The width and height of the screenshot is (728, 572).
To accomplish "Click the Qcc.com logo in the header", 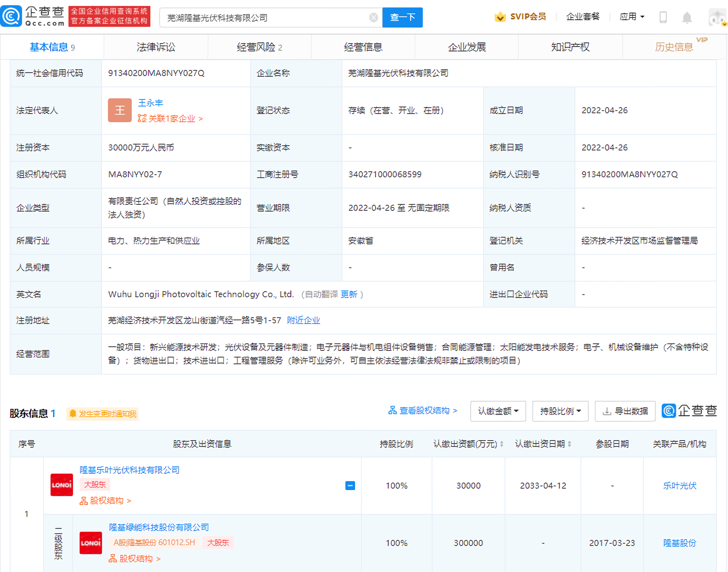I will [x=33, y=16].
